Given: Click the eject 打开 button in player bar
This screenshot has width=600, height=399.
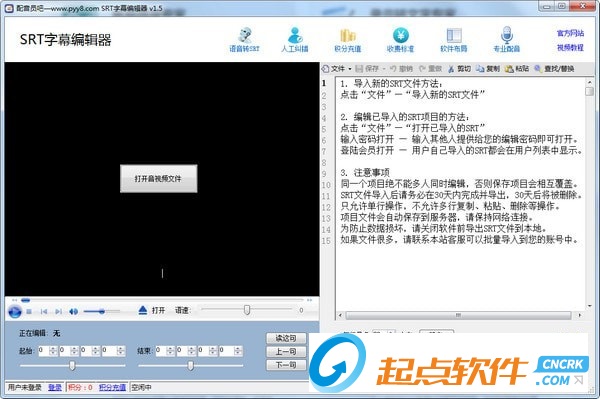Looking at the screenshot, I should click(x=152, y=310).
